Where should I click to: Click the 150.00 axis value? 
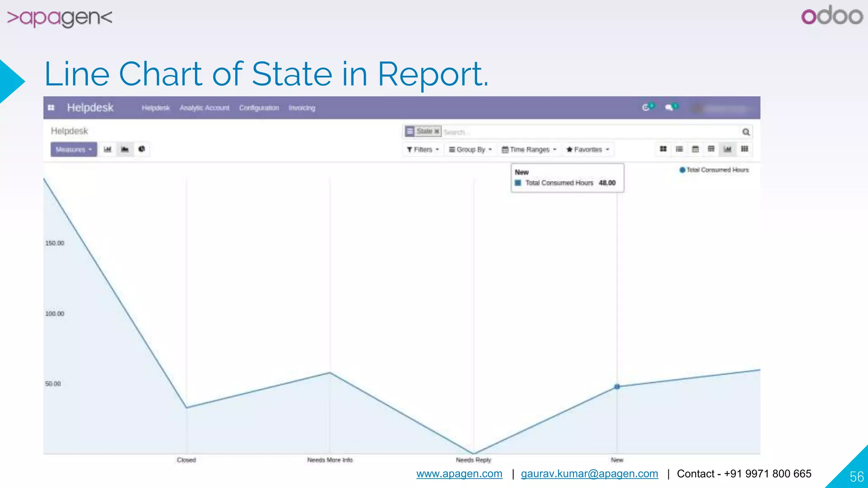coord(55,243)
